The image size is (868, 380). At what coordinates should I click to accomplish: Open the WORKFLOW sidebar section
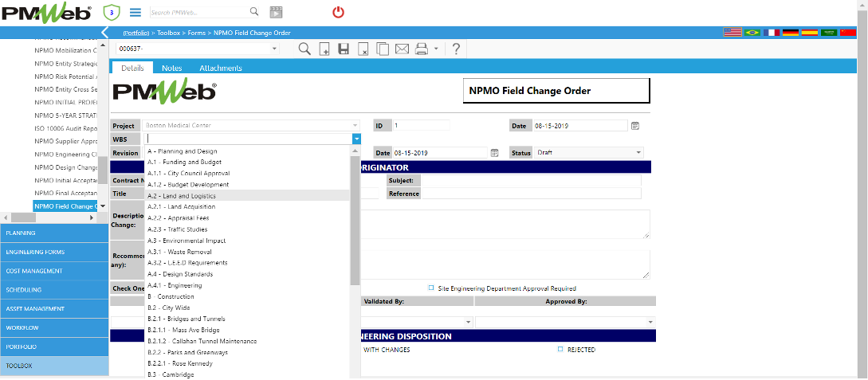[54, 327]
